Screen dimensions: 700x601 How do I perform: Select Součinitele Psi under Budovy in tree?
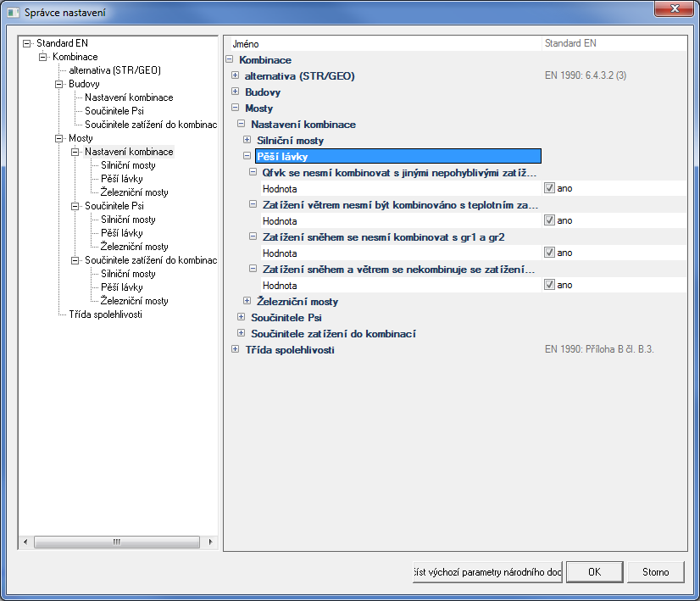pos(114,111)
